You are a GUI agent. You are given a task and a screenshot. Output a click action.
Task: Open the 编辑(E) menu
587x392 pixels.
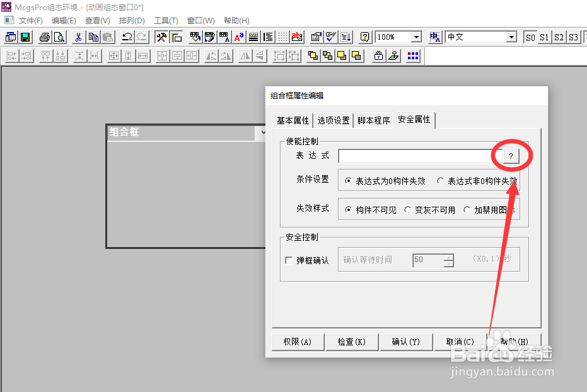click(x=64, y=21)
